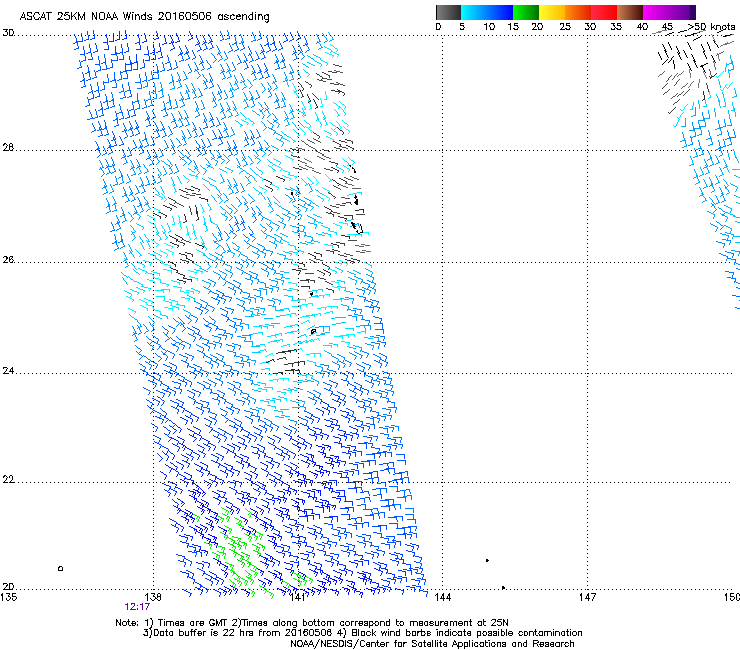Click the legend number '40' under the color bar
This screenshot has height=650, width=740.
[642, 27]
